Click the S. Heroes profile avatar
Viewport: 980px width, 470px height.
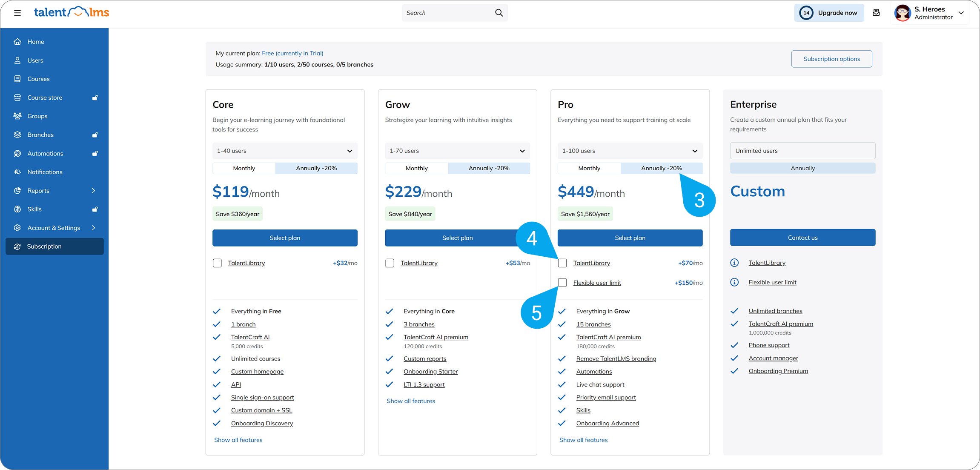click(903, 13)
